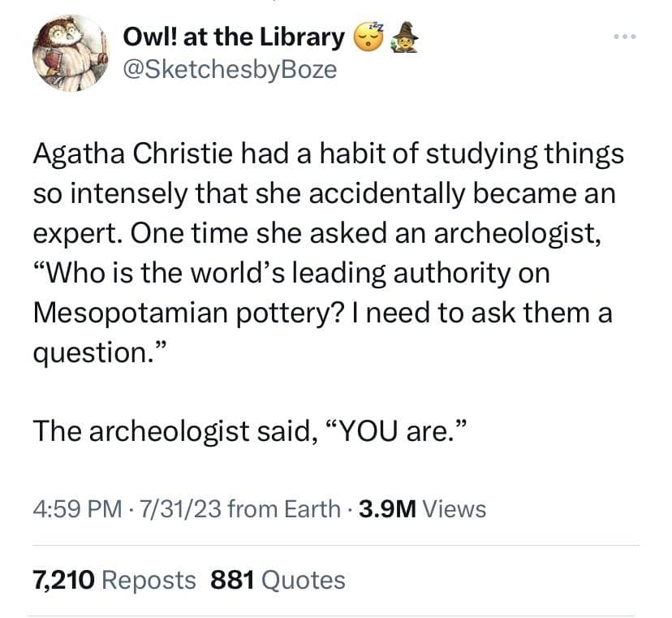This screenshot has height=618, width=672.
Task: Click the 4:59 PM timestamp
Action: (78, 509)
